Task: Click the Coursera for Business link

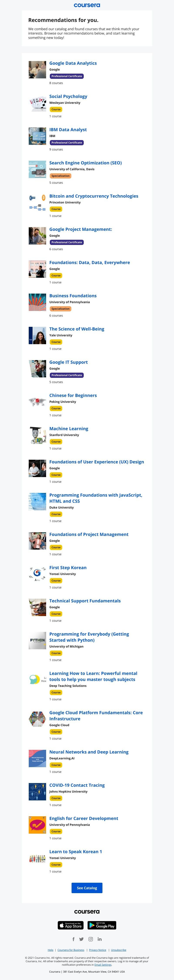Action: coord(71,950)
